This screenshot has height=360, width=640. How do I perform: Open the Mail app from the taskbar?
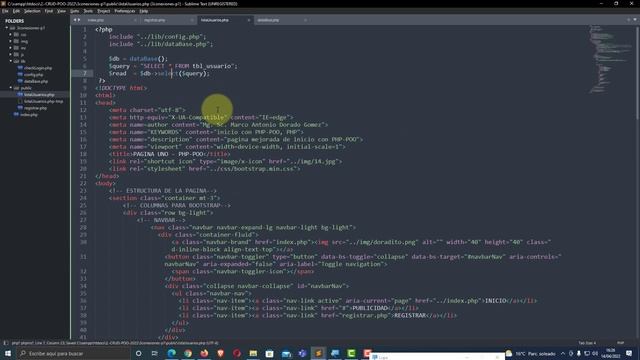[286, 353]
